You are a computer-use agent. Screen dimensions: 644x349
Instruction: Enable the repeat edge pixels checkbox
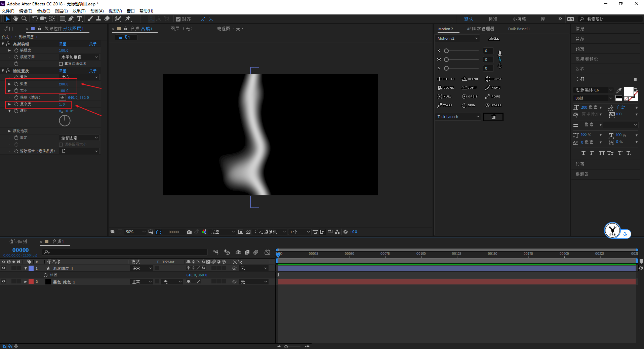click(x=61, y=64)
